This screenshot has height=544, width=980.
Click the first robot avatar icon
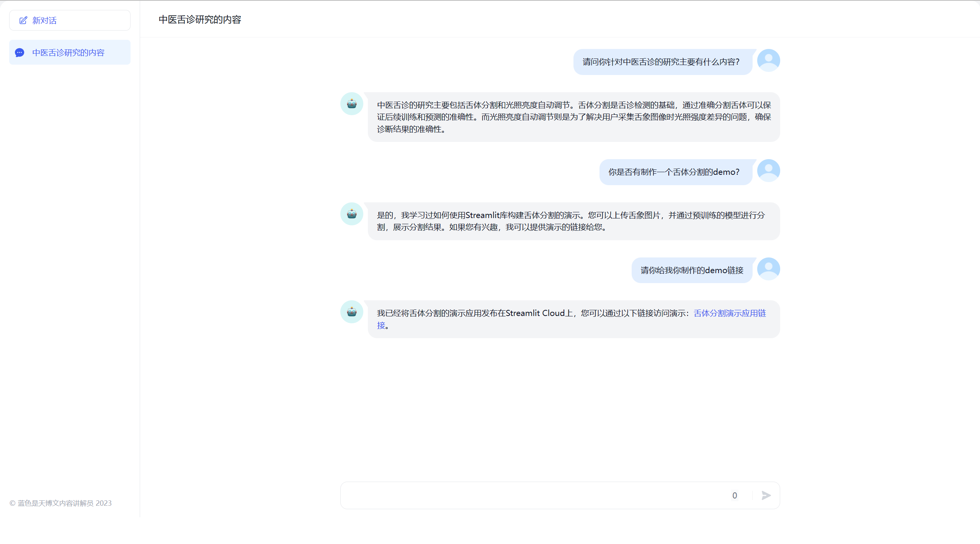tap(351, 104)
